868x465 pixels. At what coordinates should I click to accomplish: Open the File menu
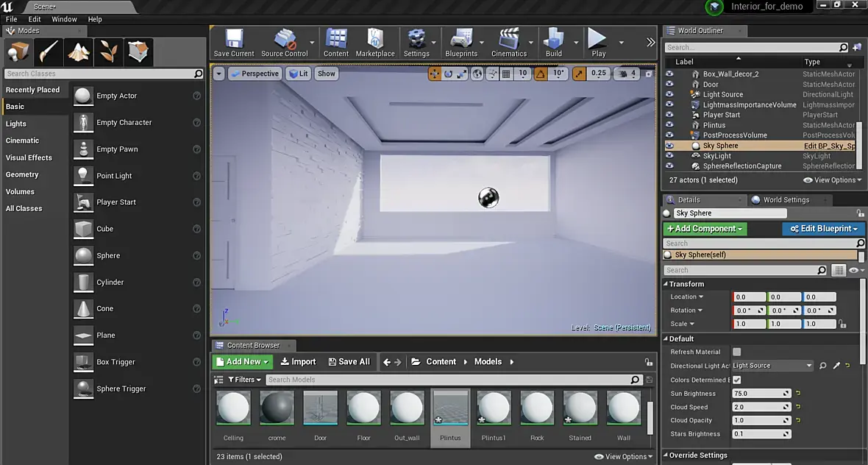[12, 19]
